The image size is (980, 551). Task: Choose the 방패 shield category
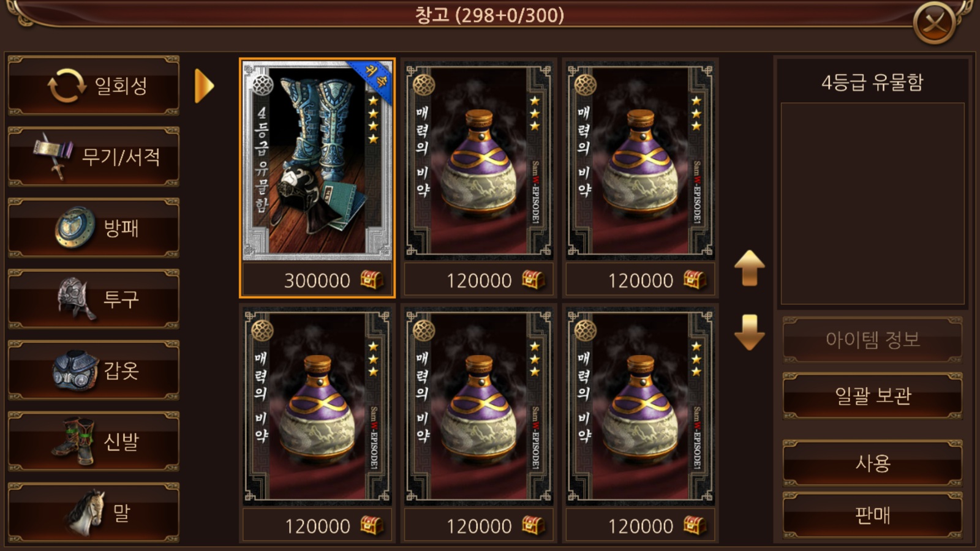coord(94,228)
